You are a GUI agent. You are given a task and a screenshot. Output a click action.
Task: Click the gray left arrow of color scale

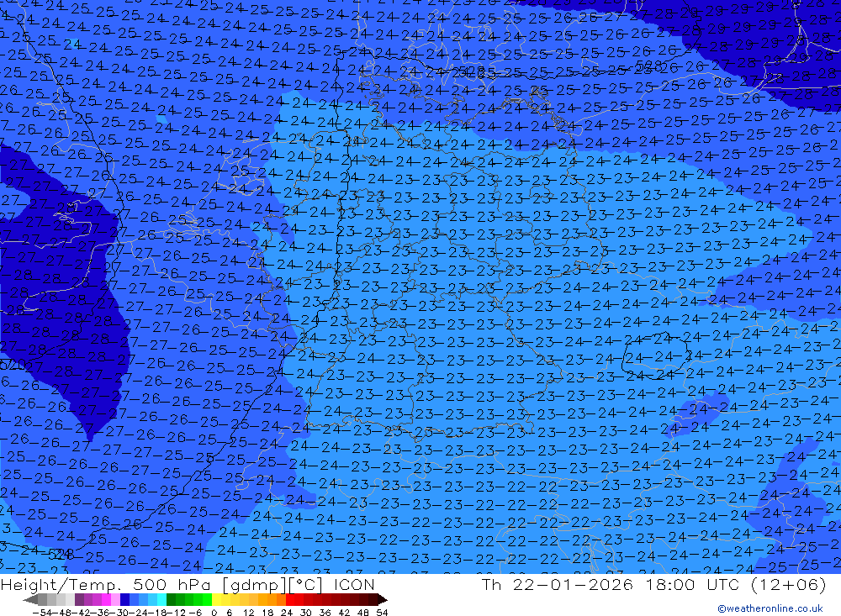click(x=30, y=600)
